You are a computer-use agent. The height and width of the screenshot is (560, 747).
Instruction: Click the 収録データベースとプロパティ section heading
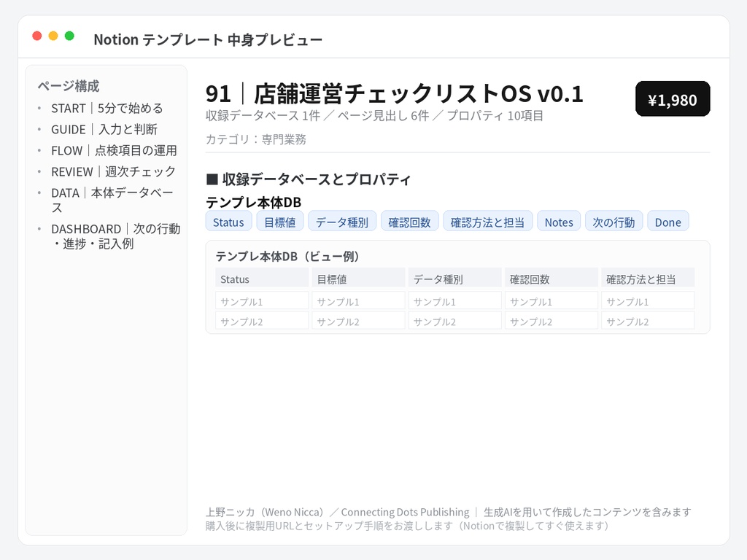pos(309,179)
